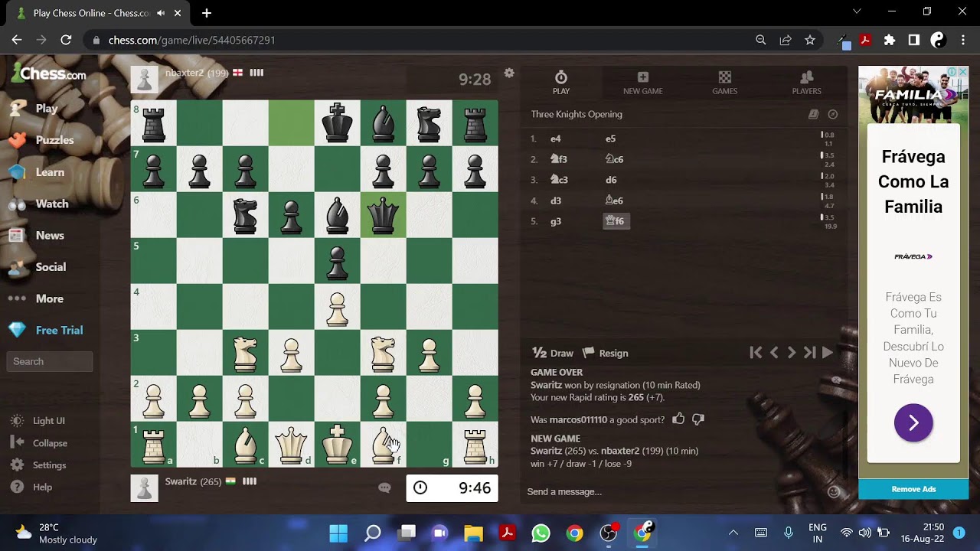
Task: Open News in the sidebar
Action: 37,236
